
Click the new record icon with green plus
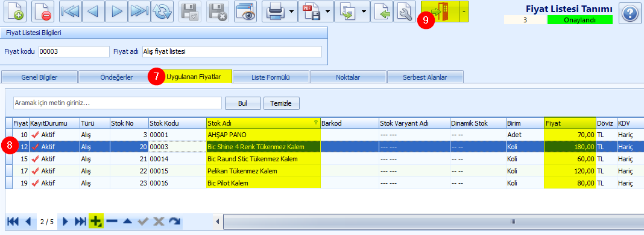pos(15,11)
